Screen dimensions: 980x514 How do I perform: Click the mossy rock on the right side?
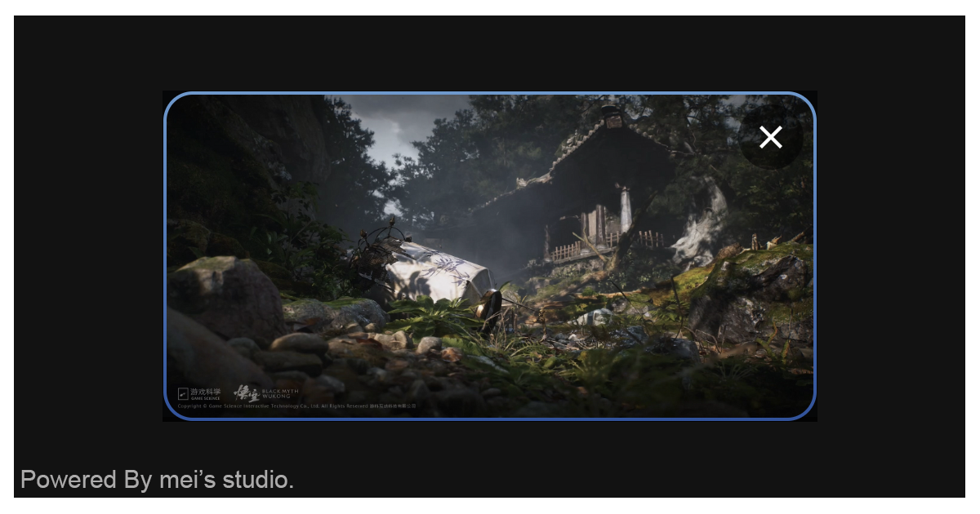pos(759,286)
